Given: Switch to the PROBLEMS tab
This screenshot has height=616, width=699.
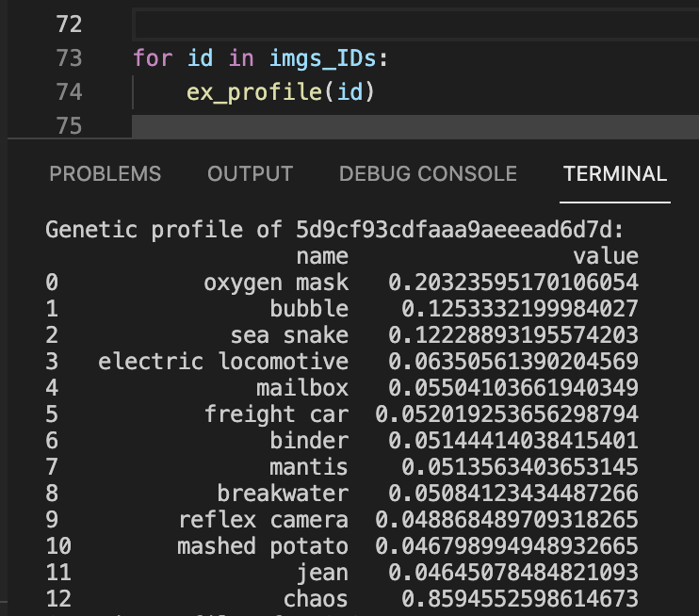Looking at the screenshot, I should [x=106, y=174].
